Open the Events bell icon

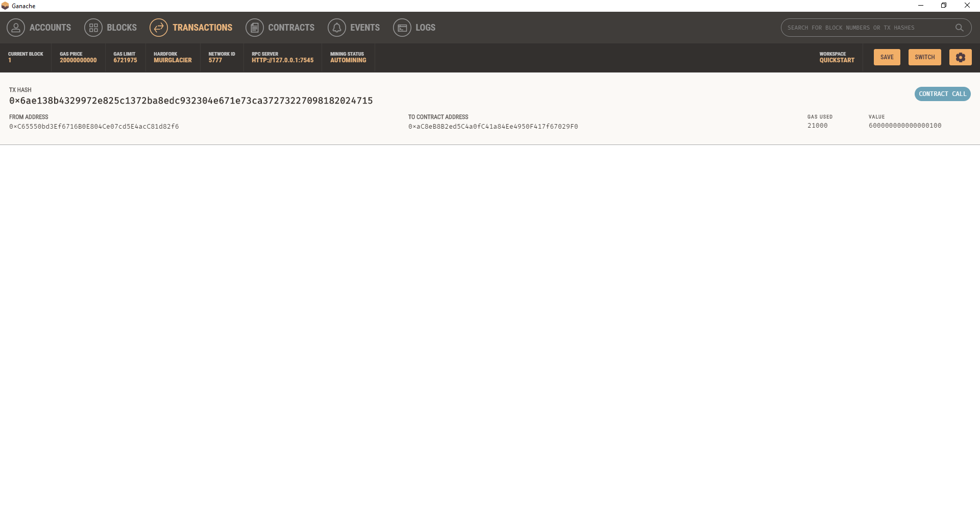337,28
